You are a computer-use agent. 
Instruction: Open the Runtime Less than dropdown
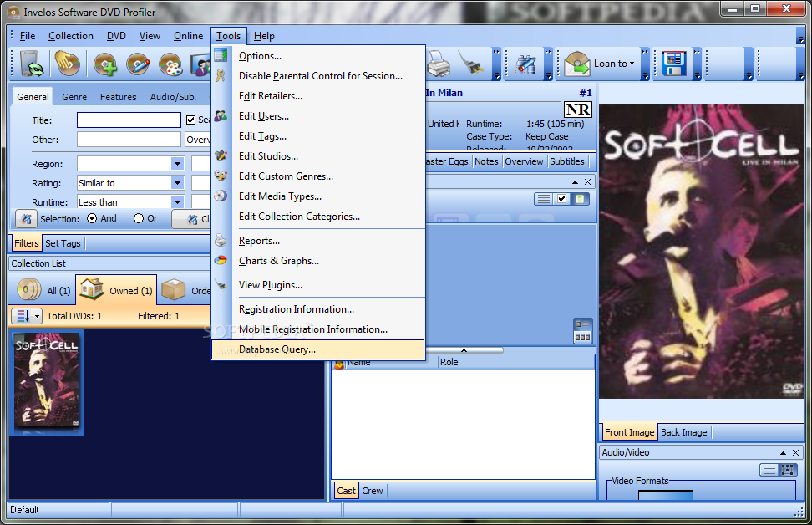pyautogui.click(x=177, y=202)
